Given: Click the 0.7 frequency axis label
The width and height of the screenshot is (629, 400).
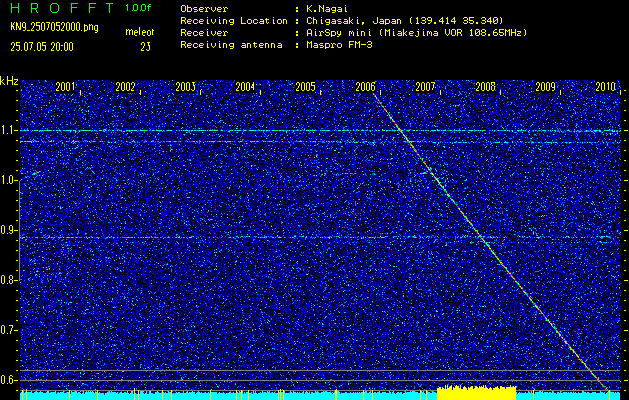Looking at the screenshot, I should click(8, 330).
